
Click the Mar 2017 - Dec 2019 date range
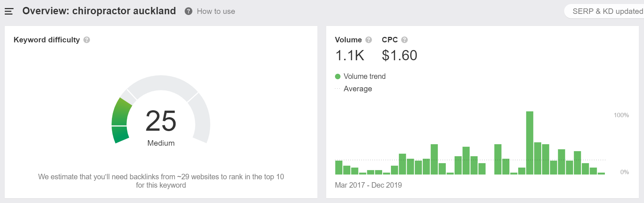click(368, 185)
